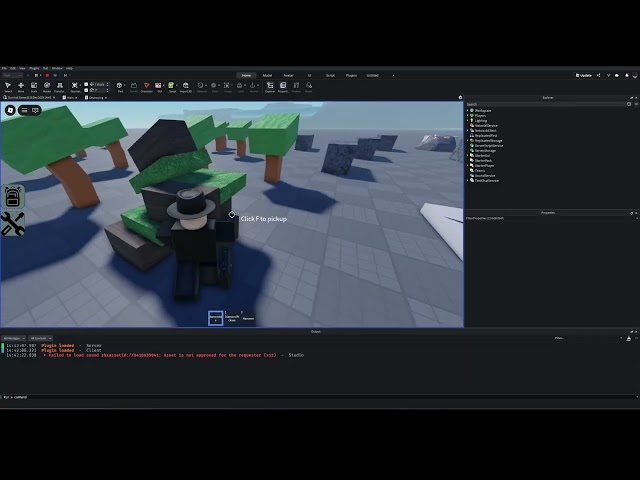Screen dimensions: 640x480
Task: Expand the Workspace node in Explorer
Action: 468,110
